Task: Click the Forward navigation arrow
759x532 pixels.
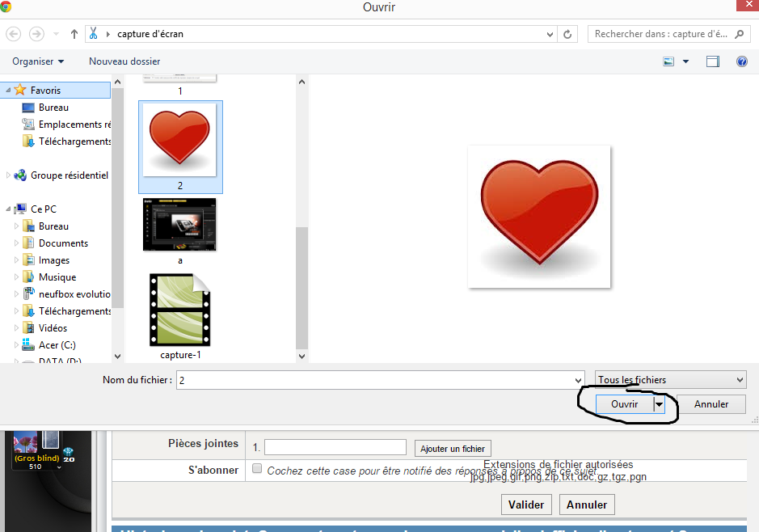Action: (37, 34)
